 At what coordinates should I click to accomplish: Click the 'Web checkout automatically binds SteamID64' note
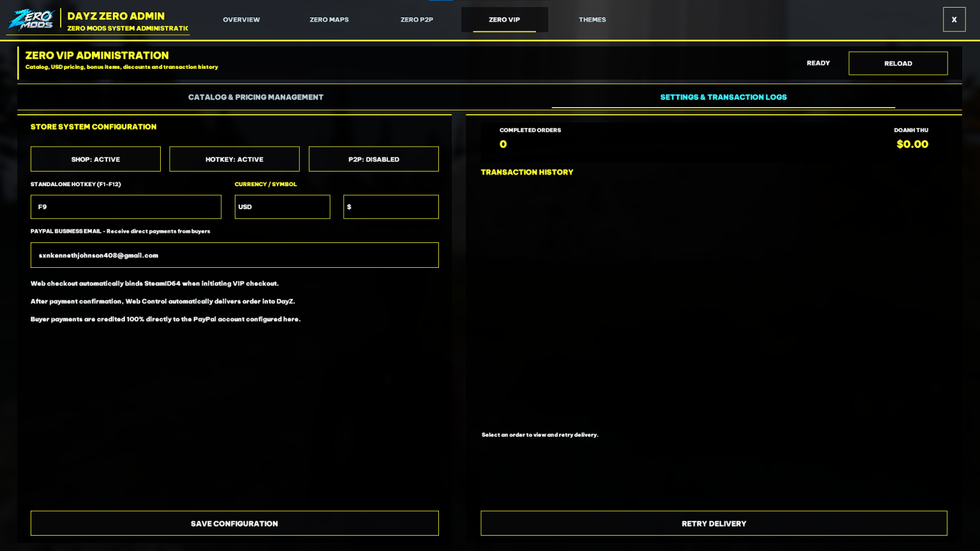coord(154,283)
